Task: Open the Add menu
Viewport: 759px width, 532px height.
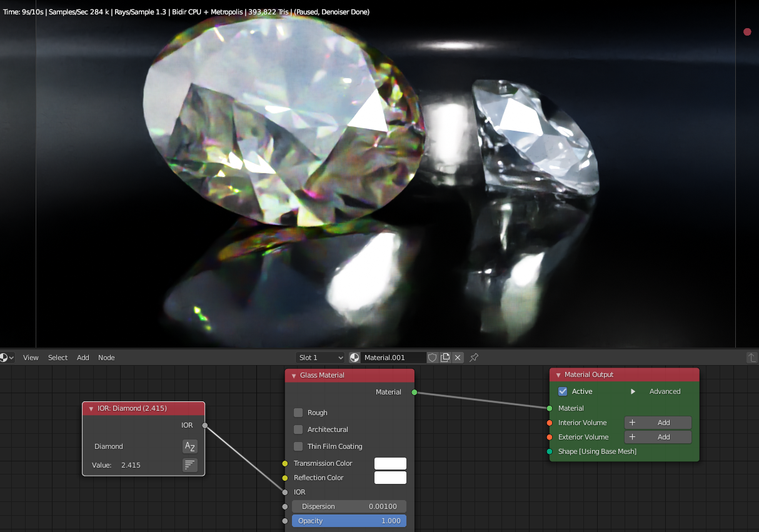Action: point(83,358)
